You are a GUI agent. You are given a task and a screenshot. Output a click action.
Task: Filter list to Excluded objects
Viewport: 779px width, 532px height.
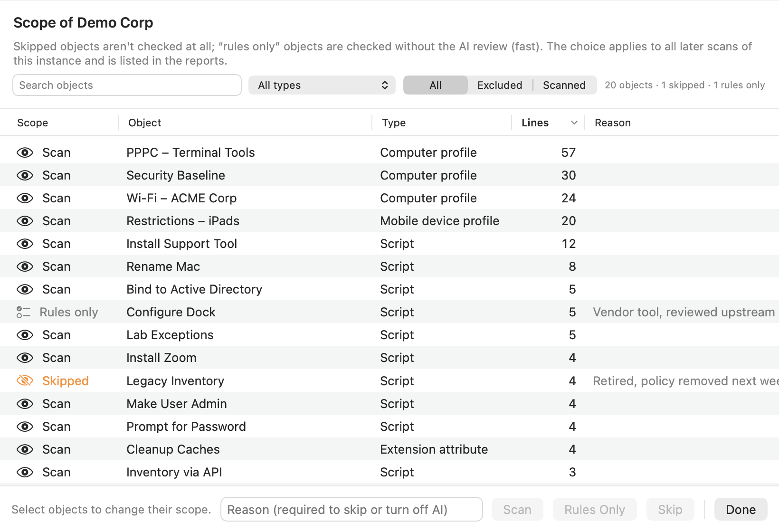point(500,85)
